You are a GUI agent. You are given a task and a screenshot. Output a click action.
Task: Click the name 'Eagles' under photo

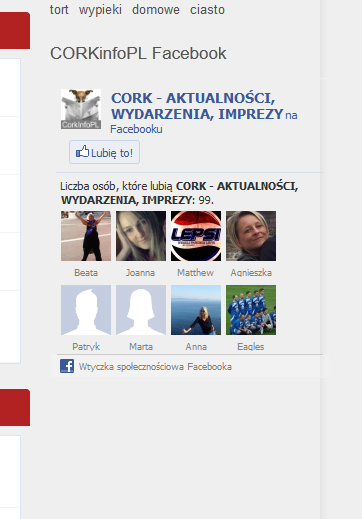[x=251, y=347]
